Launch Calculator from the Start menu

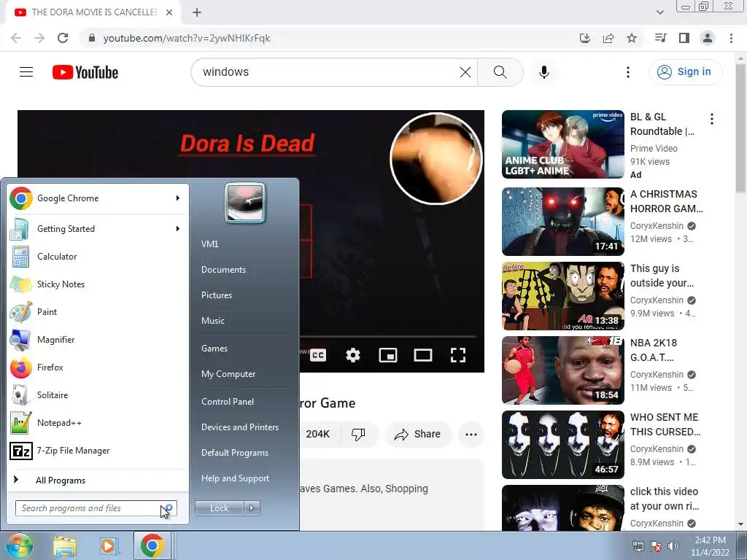pyautogui.click(x=98, y=256)
